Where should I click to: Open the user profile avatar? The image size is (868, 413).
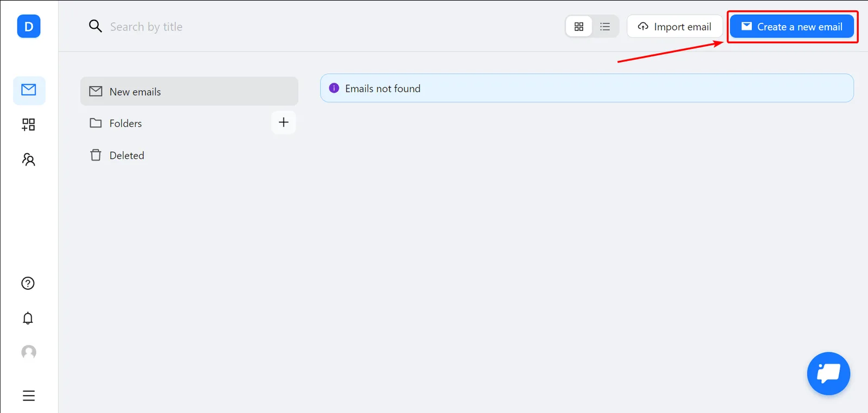pyautogui.click(x=29, y=352)
